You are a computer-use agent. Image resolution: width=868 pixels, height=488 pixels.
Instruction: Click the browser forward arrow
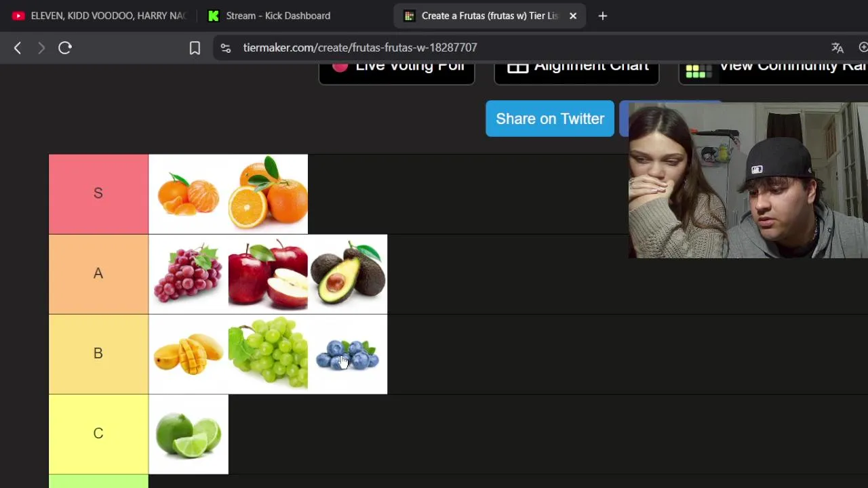[x=41, y=47]
